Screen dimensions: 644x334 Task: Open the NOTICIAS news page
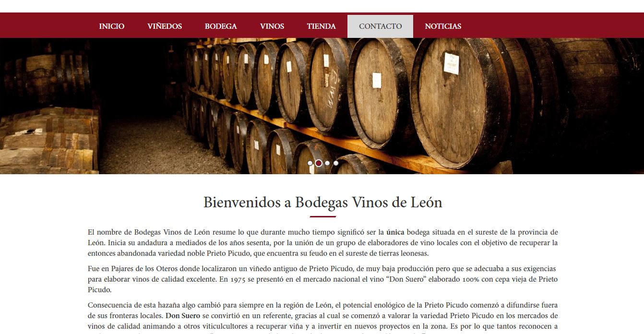pyautogui.click(x=443, y=26)
